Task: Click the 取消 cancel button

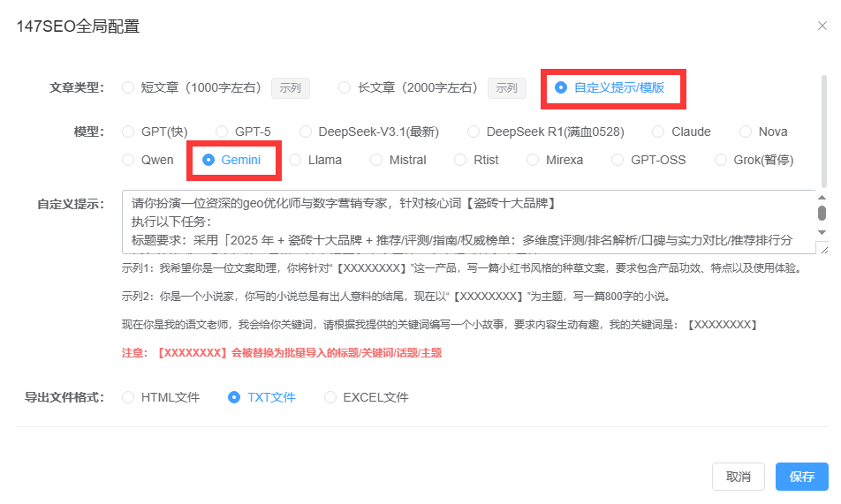Action: tap(738, 477)
